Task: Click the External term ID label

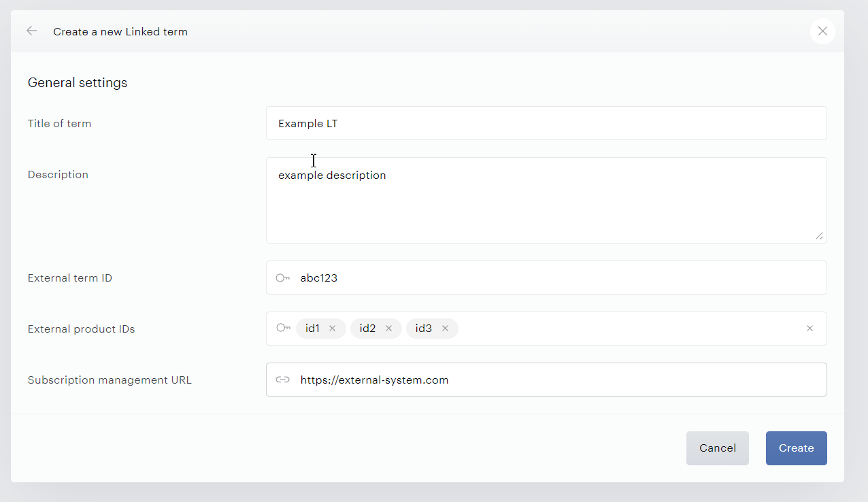Action: pyautogui.click(x=70, y=278)
